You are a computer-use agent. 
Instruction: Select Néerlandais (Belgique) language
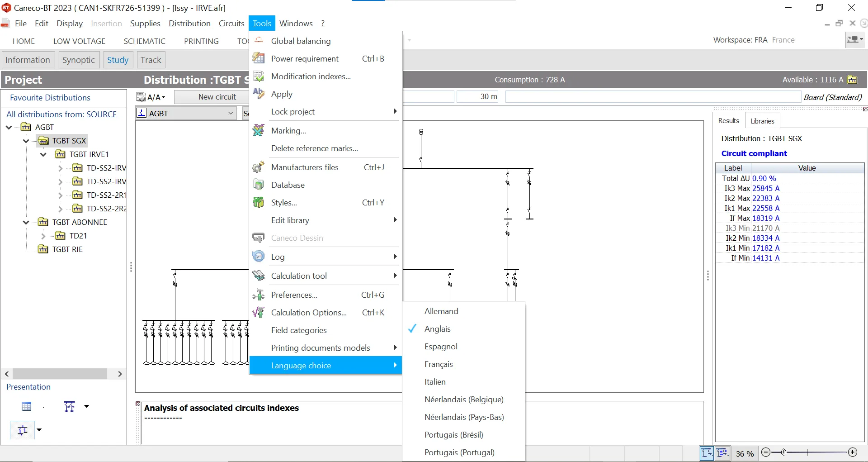click(x=464, y=400)
